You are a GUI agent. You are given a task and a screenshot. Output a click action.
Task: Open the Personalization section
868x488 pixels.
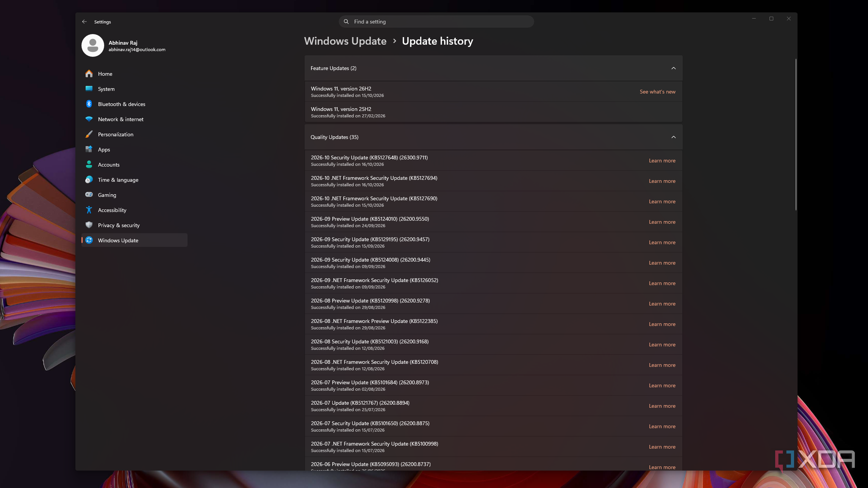coord(135,134)
